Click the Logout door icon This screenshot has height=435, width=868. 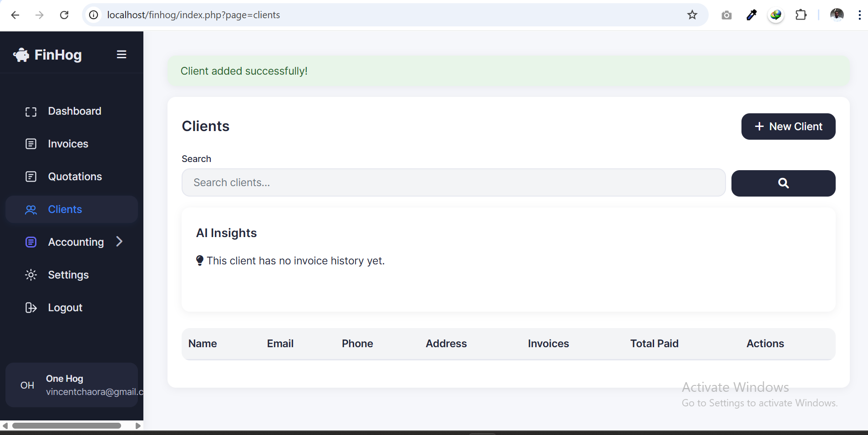(x=31, y=308)
